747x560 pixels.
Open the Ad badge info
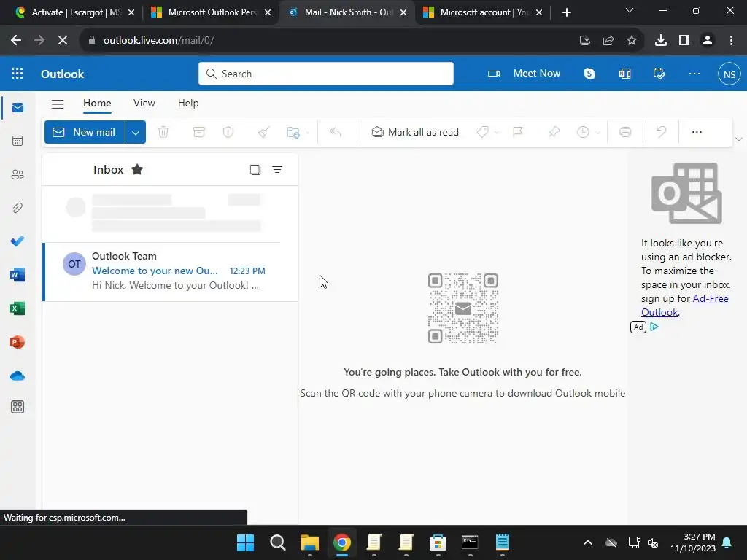pyautogui.click(x=638, y=327)
